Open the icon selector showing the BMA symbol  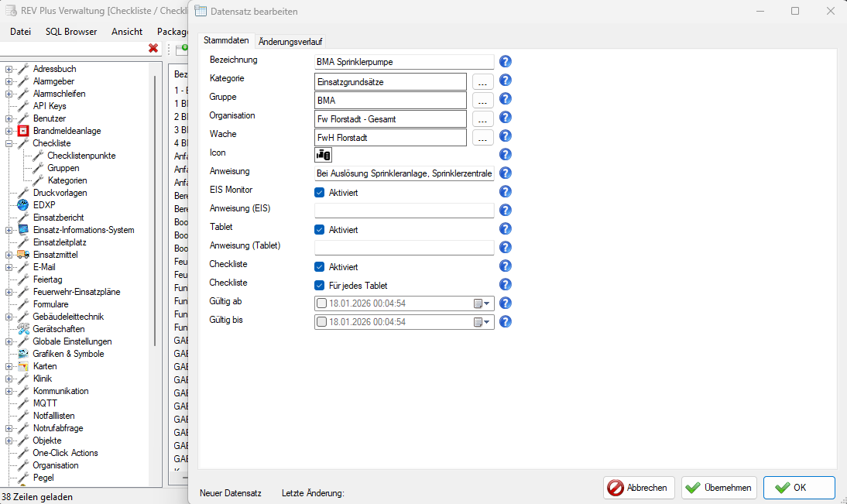coord(323,155)
